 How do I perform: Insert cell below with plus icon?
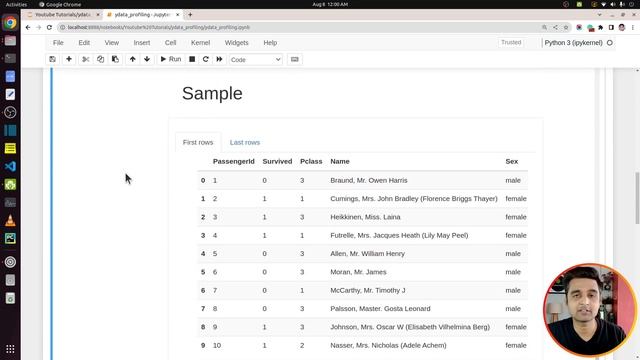coord(69,59)
